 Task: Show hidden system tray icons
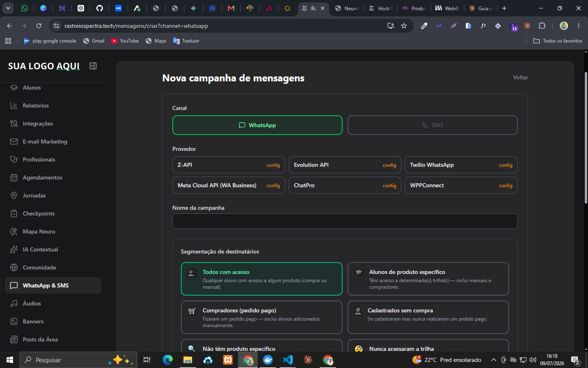(493, 360)
